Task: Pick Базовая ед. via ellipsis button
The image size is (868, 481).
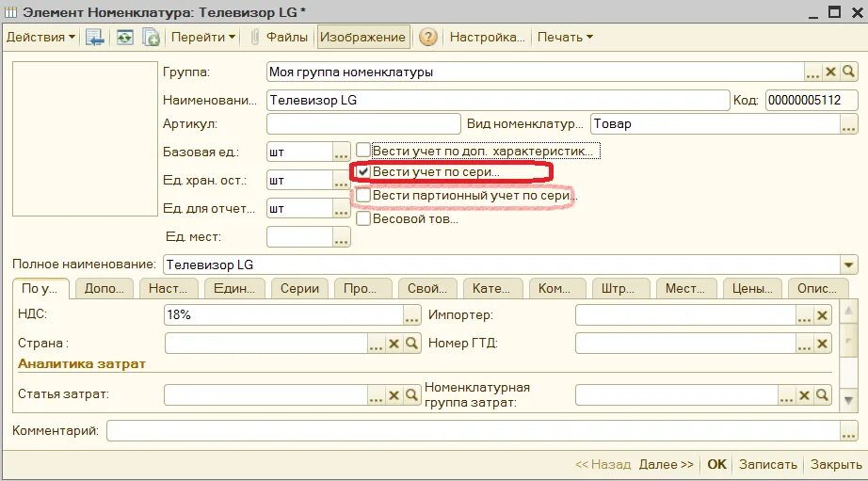Action: 341,152
